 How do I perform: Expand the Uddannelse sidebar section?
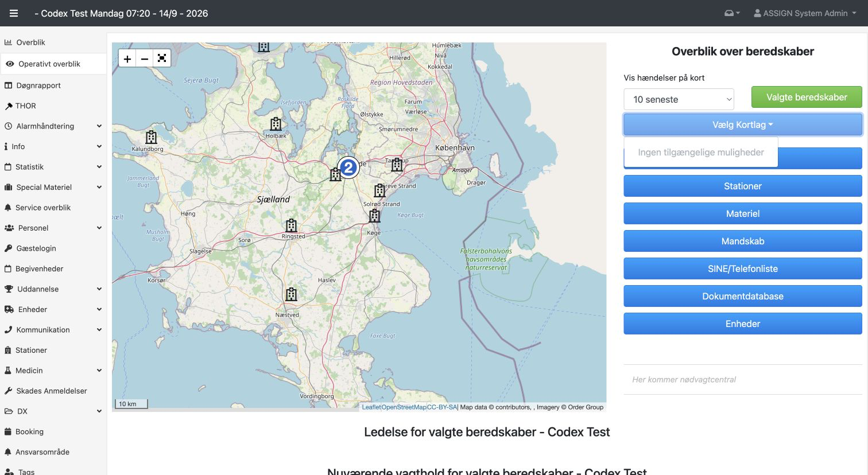click(53, 289)
